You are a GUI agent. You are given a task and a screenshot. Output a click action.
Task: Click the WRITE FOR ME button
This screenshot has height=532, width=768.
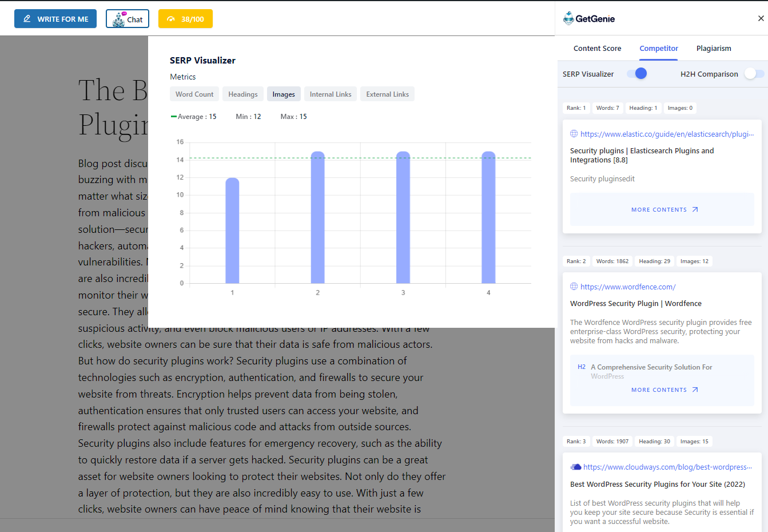[x=55, y=19]
